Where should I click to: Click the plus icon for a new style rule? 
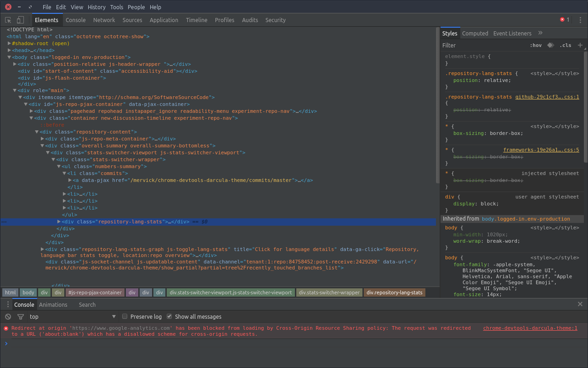(580, 45)
